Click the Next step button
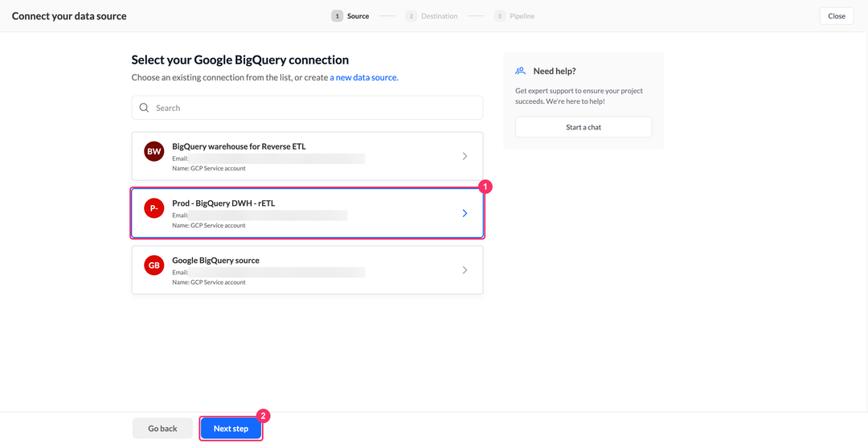Viewport: 868px width, 444px height. pos(231,429)
